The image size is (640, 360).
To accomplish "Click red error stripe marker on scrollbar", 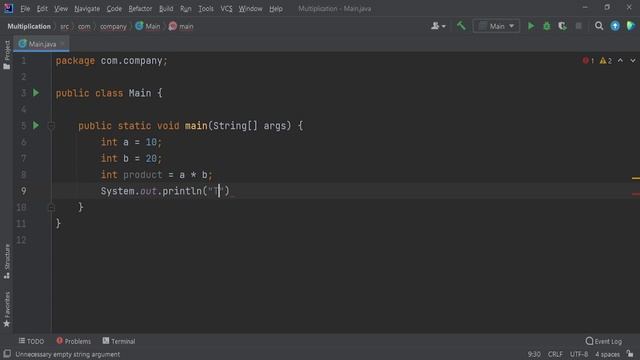I will (x=636, y=194).
